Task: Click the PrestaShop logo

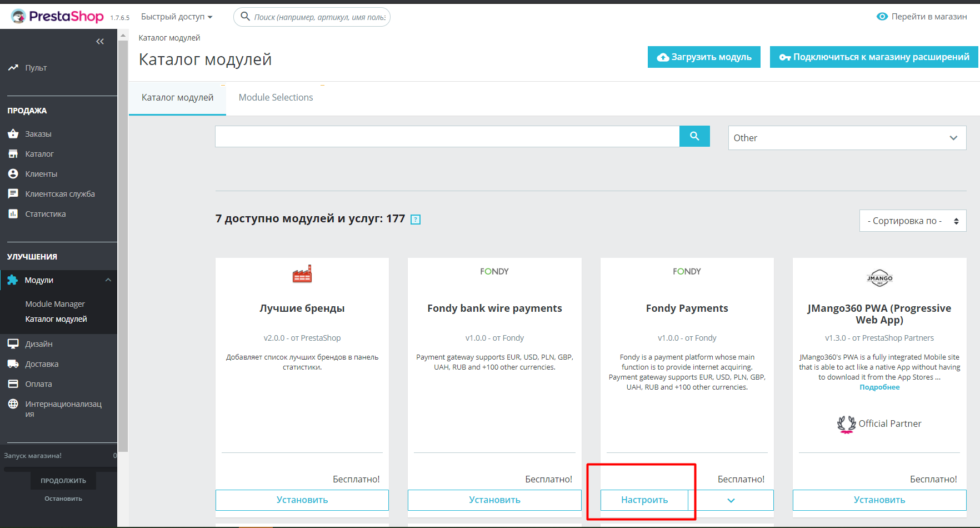Action: (x=57, y=17)
